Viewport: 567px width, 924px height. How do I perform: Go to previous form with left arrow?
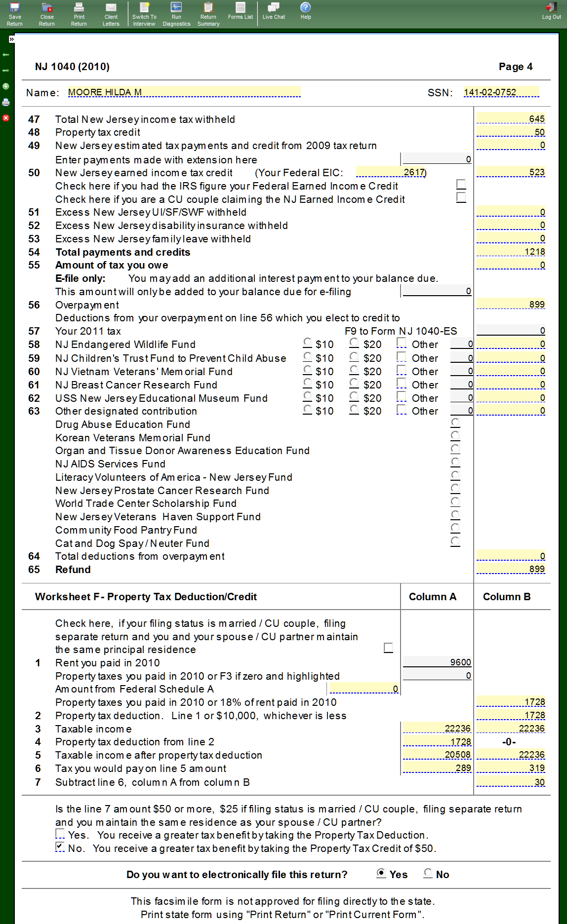pos(6,55)
